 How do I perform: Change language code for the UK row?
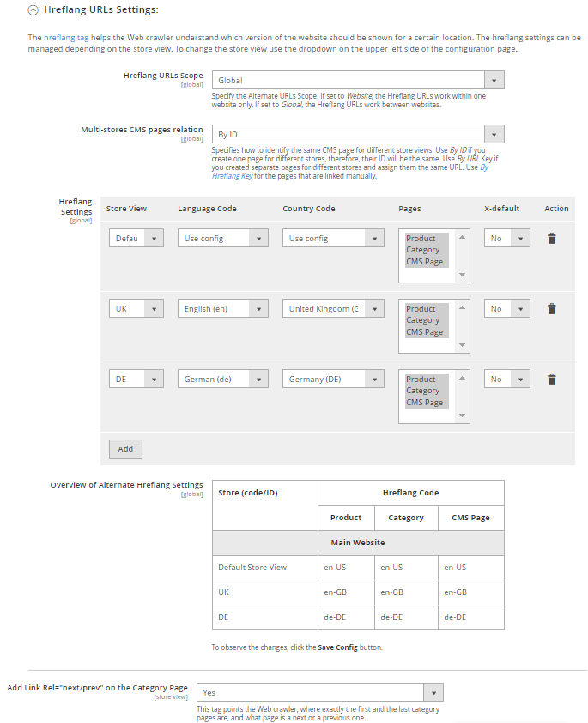[x=224, y=309]
